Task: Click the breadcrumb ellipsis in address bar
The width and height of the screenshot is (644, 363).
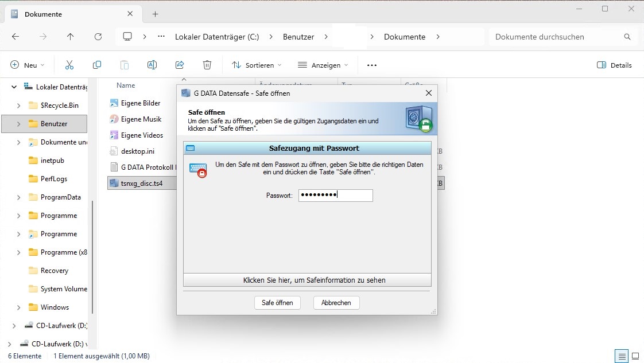Action: pos(161,37)
